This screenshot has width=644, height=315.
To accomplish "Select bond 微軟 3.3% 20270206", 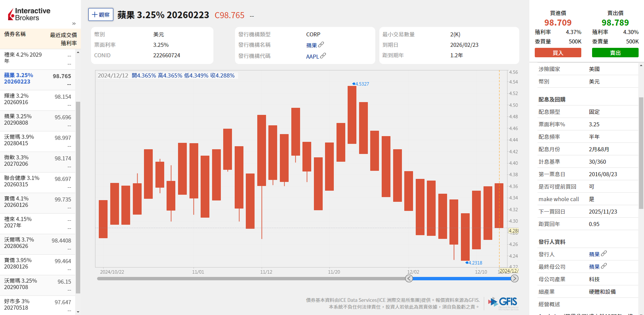I will pos(38,162).
